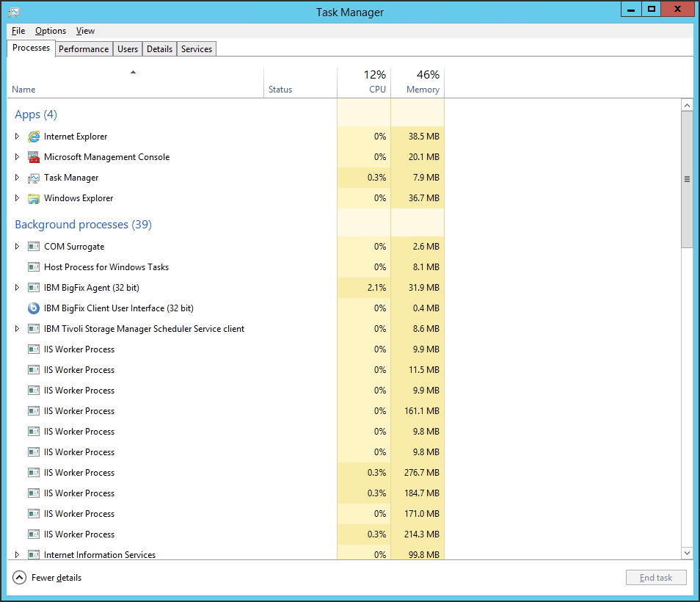Click the 2.1% CPU value
The width and height of the screenshot is (700, 602).
[x=377, y=288]
